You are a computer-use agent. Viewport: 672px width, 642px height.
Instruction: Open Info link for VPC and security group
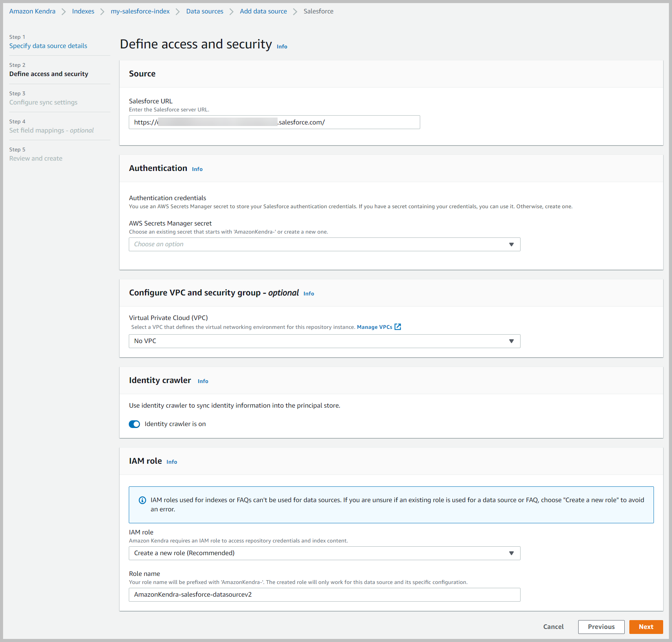click(309, 294)
